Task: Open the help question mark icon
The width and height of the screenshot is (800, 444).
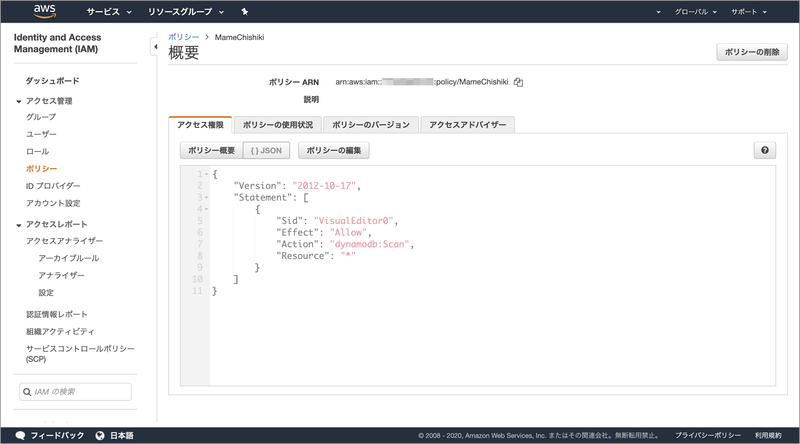Action: tap(765, 150)
